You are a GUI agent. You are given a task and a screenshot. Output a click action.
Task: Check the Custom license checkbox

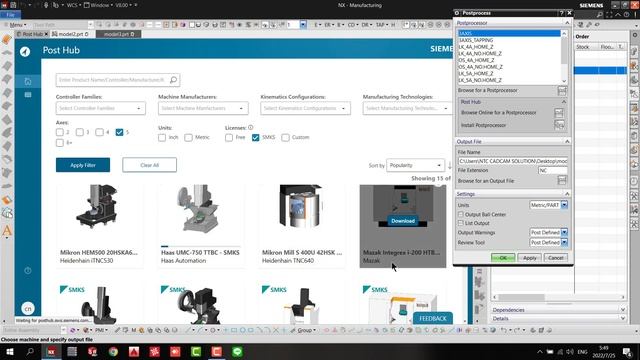pyautogui.click(x=285, y=138)
